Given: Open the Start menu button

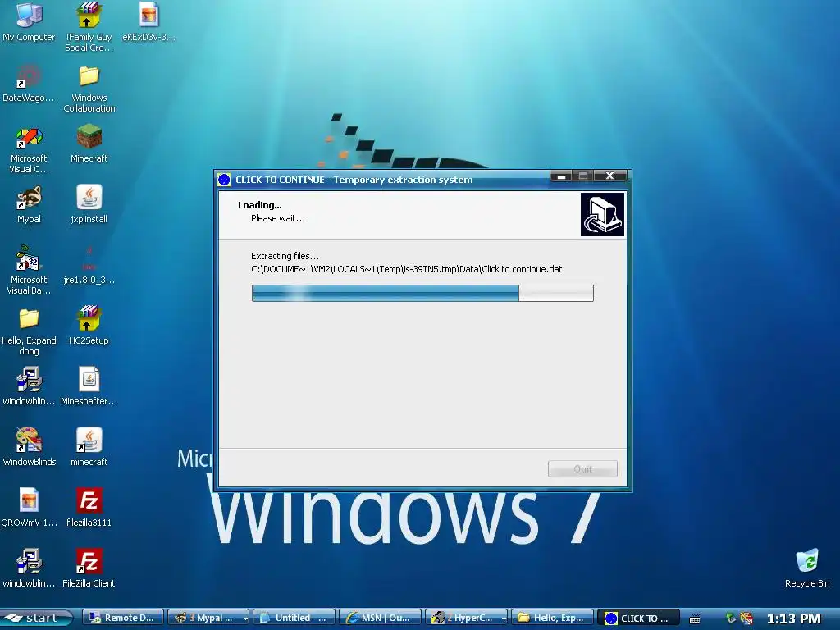Looking at the screenshot, I should coord(36,618).
